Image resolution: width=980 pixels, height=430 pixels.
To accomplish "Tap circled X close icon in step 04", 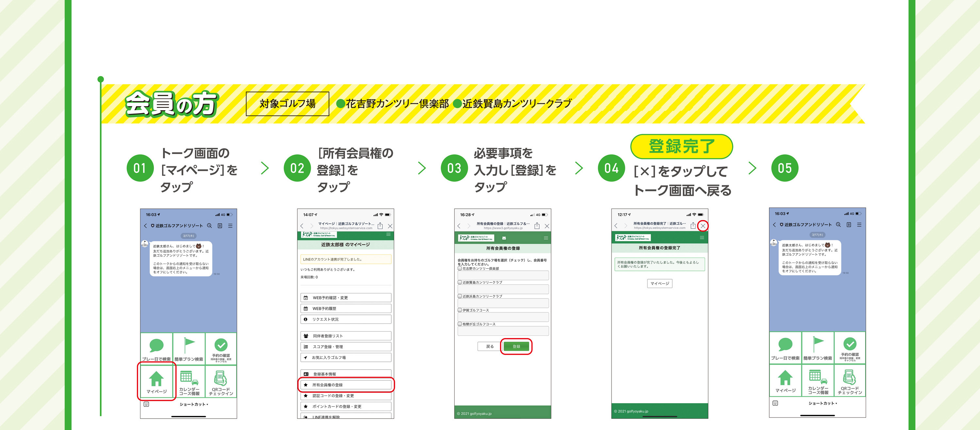I will point(703,226).
